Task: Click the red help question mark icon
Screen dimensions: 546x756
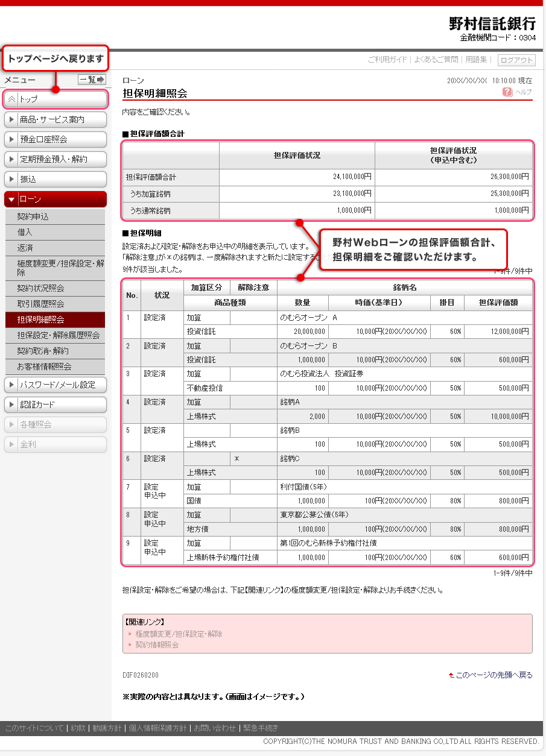Action: click(x=507, y=92)
